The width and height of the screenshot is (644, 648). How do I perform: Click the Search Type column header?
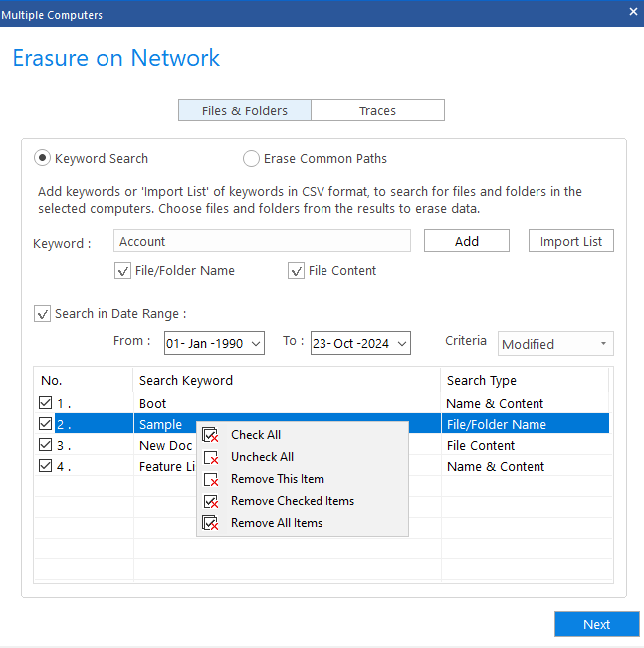tap(525, 380)
